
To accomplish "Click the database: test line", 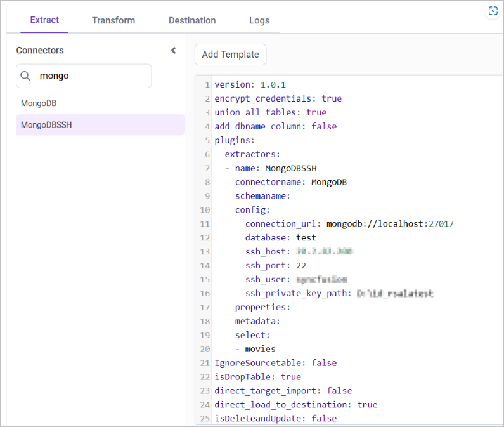I will [281, 237].
